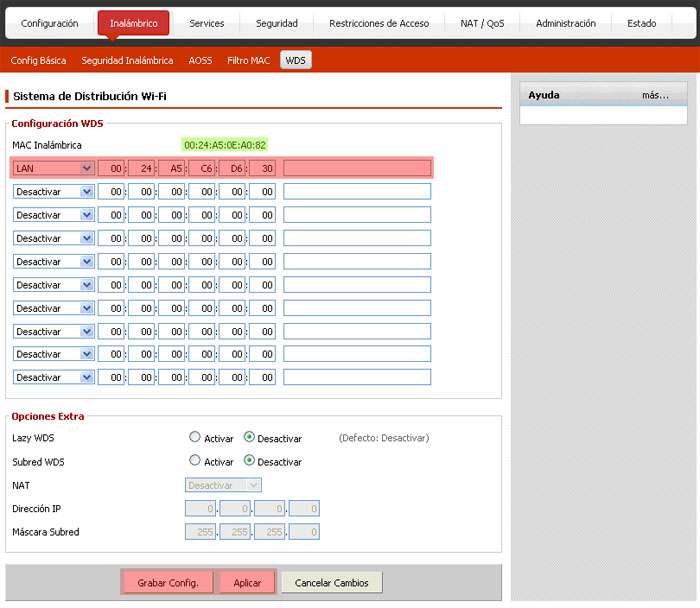Open the AOSS subtab
This screenshot has height=608, width=700.
click(x=200, y=61)
